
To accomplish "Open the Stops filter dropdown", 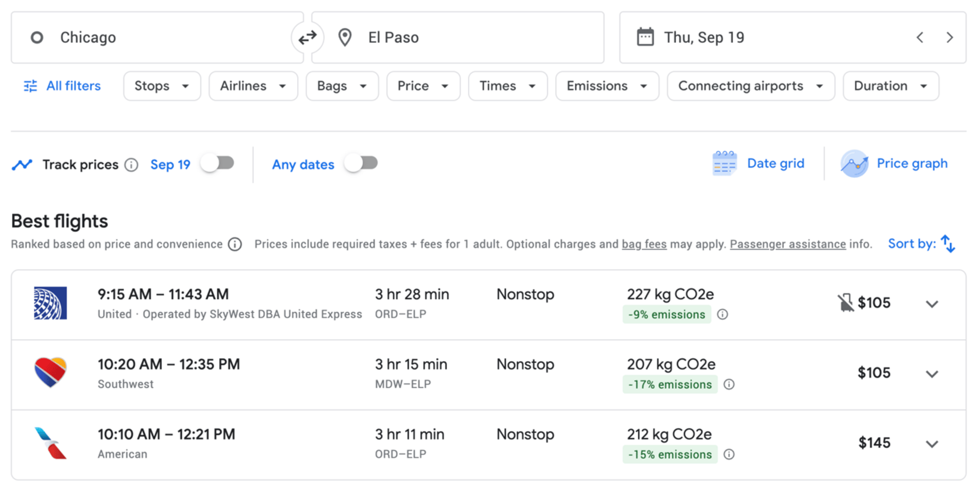I will pos(162,86).
